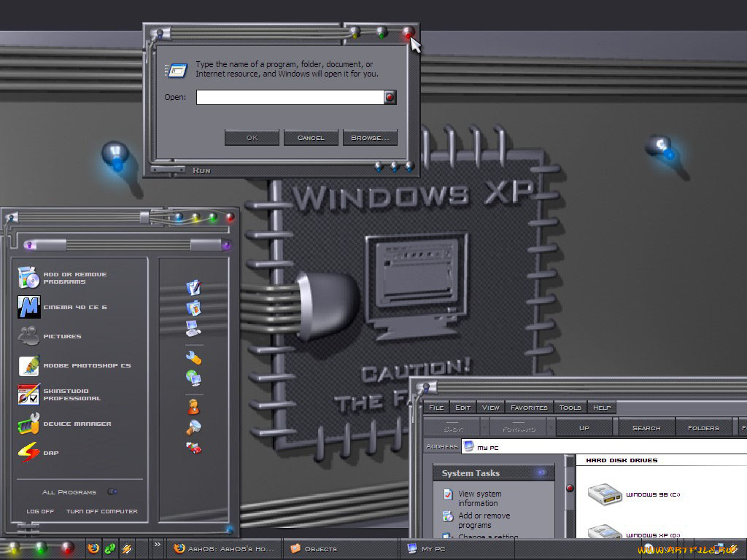Open Add or Remove Programs
The height and width of the screenshot is (560, 747).
point(73,278)
